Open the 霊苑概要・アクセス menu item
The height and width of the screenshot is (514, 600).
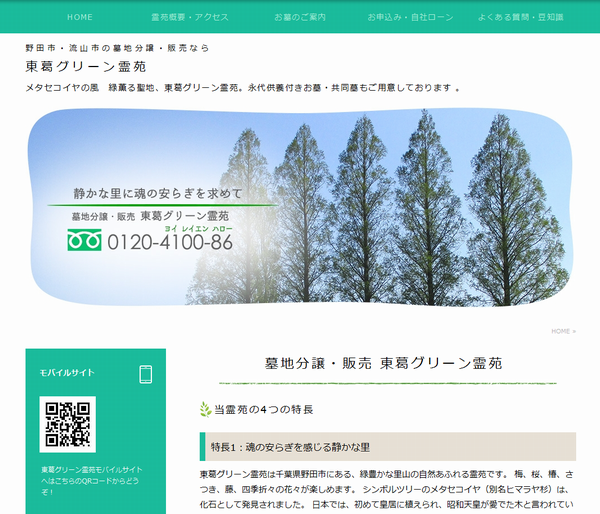coord(190,17)
